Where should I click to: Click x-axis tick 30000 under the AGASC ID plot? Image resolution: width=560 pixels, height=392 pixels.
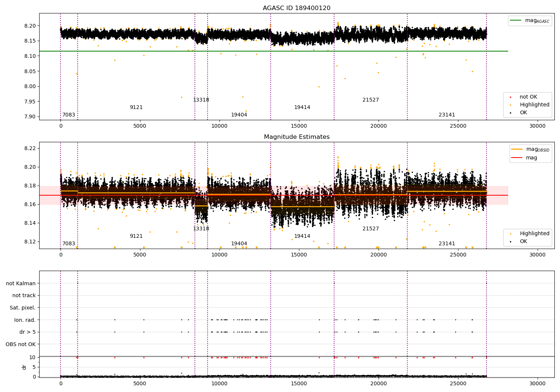pyautogui.click(x=538, y=126)
